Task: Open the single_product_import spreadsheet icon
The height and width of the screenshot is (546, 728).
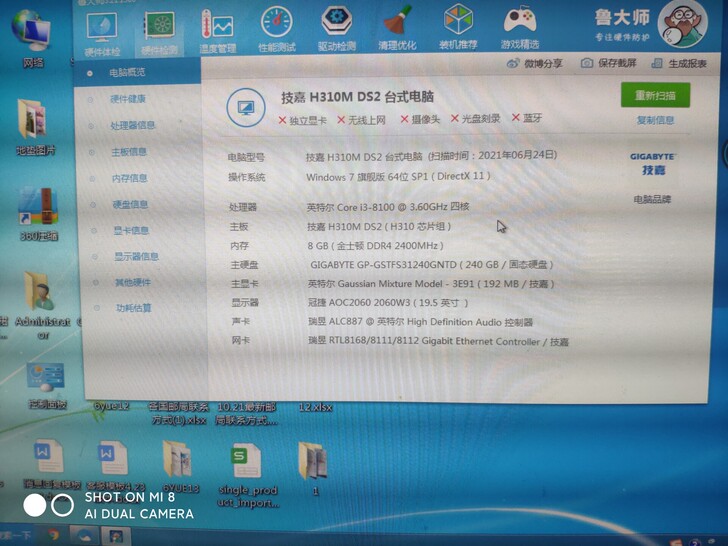Action: 247,475
